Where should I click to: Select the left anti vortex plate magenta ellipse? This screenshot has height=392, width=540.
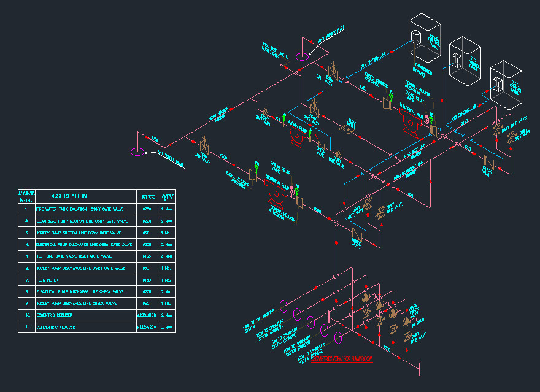[137, 152]
